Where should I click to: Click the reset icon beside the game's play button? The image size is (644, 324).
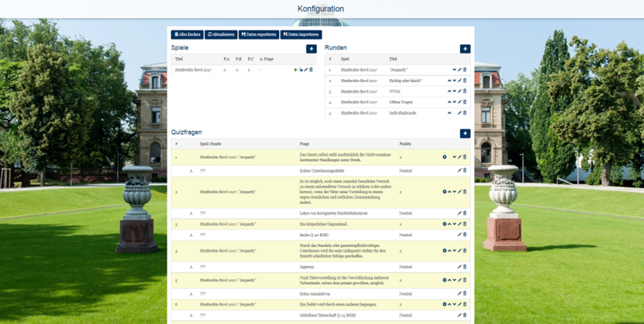301,70
